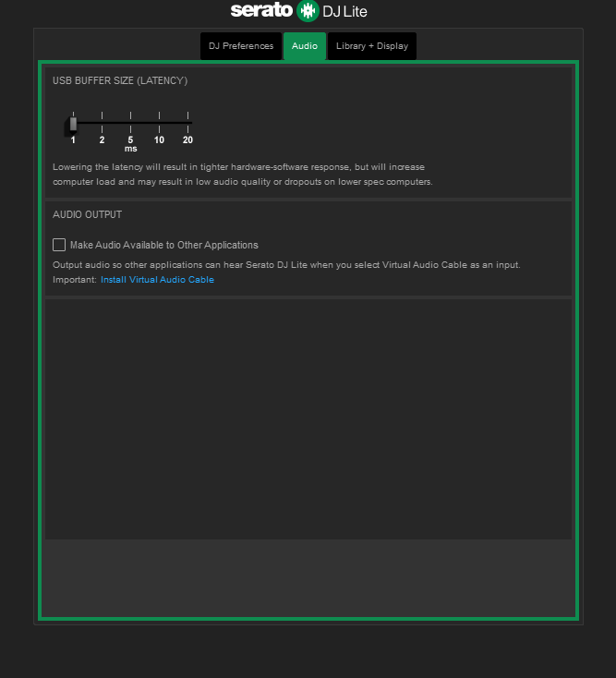Click the 'Output audio so other applications' text

286,264
